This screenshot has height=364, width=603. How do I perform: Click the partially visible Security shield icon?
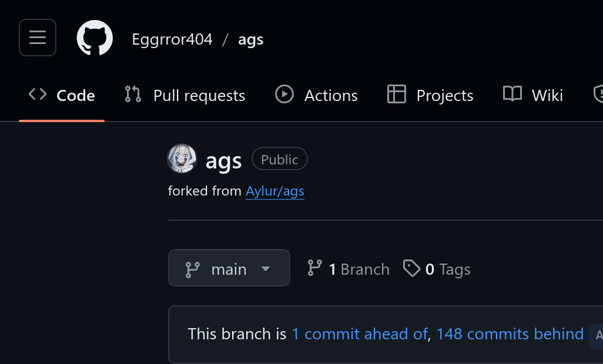[x=598, y=94]
